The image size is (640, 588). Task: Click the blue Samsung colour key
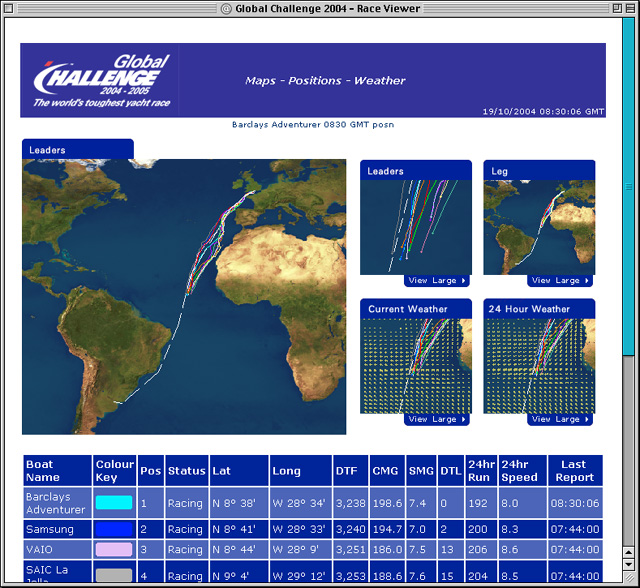(x=114, y=529)
